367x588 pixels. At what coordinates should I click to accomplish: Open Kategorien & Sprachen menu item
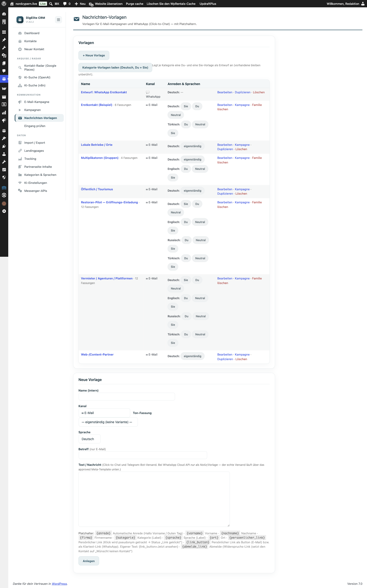tap(40, 175)
